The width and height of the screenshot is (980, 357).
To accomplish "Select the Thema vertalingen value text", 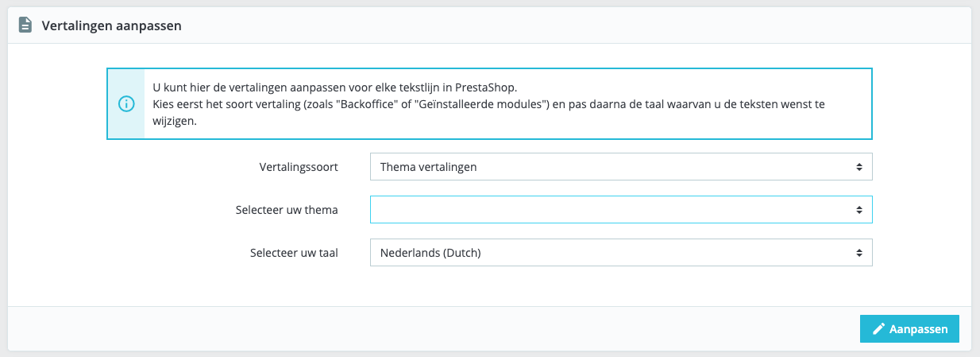I will pos(429,167).
